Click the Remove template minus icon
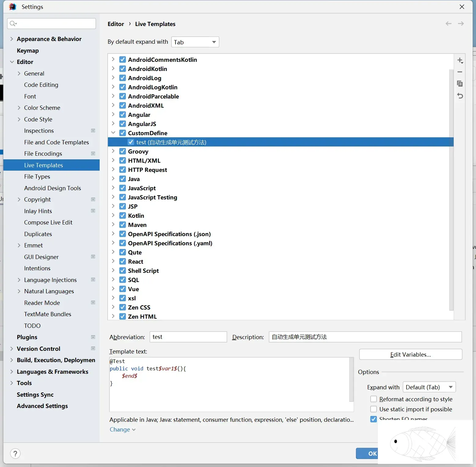This screenshot has height=467, width=476. [460, 72]
